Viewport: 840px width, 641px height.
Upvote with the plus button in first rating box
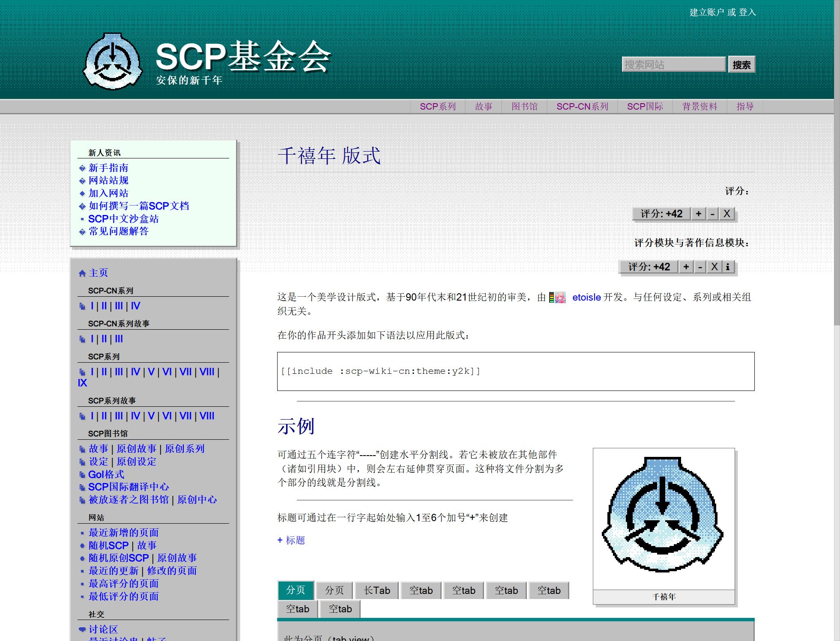698,214
